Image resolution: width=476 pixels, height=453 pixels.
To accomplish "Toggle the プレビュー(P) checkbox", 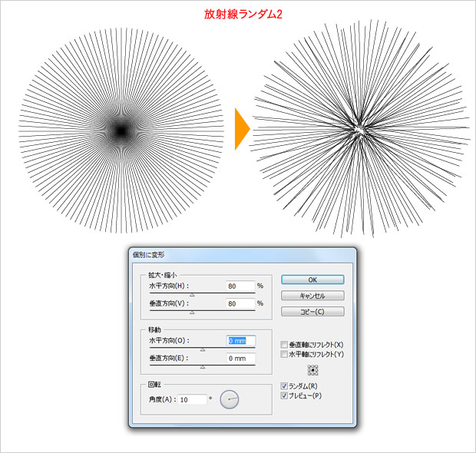I will (x=284, y=395).
